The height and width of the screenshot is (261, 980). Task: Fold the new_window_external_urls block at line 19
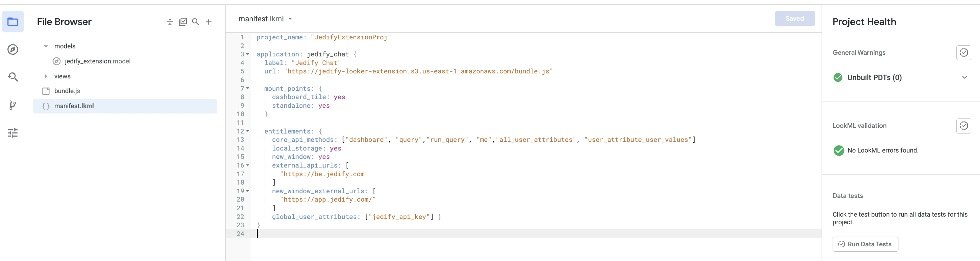[x=248, y=191]
